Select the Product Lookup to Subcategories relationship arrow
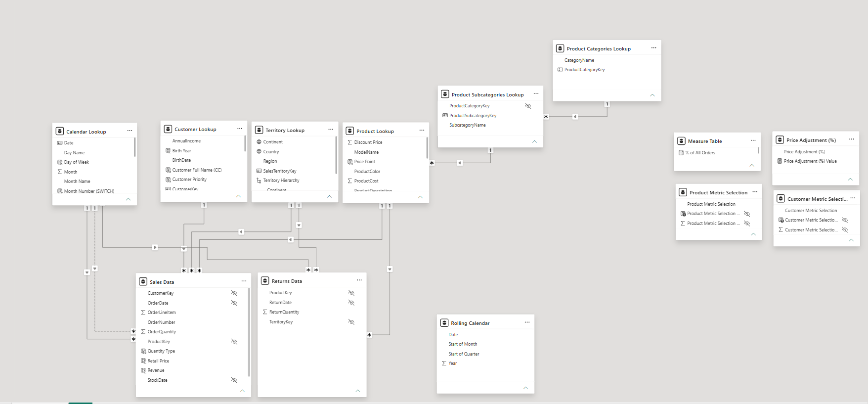This screenshot has width=868, height=404. [x=460, y=163]
